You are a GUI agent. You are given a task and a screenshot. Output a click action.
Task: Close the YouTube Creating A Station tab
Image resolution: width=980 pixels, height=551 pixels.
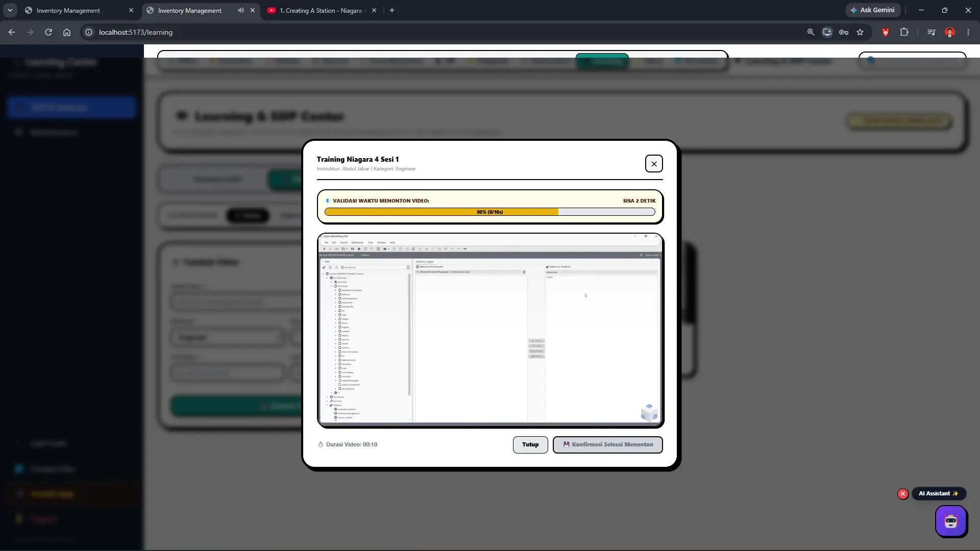point(374,10)
